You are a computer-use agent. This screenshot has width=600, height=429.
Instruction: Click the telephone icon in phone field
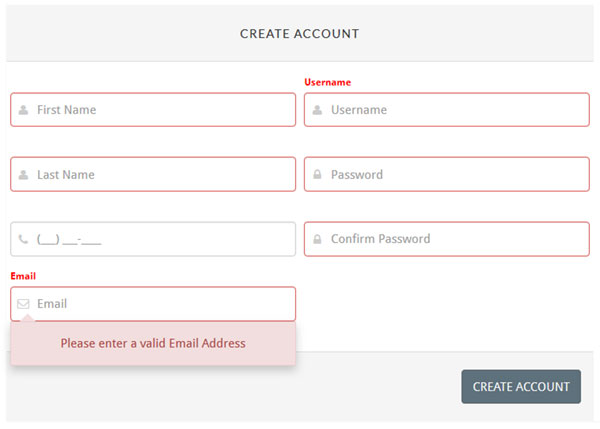coord(24,240)
